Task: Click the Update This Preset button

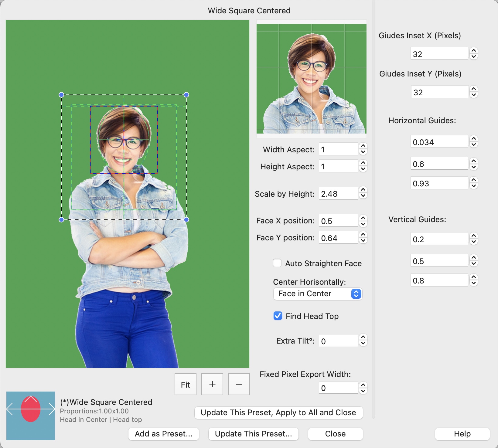Action: (x=253, y=434)
